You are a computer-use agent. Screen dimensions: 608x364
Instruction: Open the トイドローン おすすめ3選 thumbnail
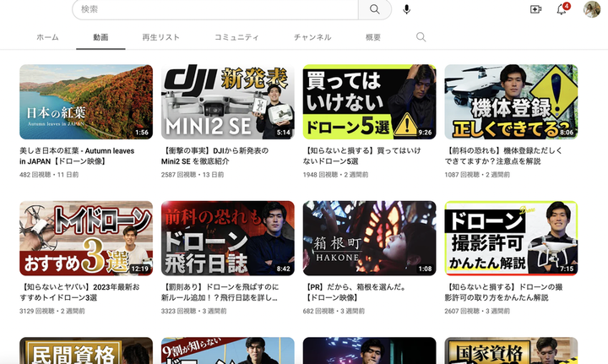(x=86, y=238)
